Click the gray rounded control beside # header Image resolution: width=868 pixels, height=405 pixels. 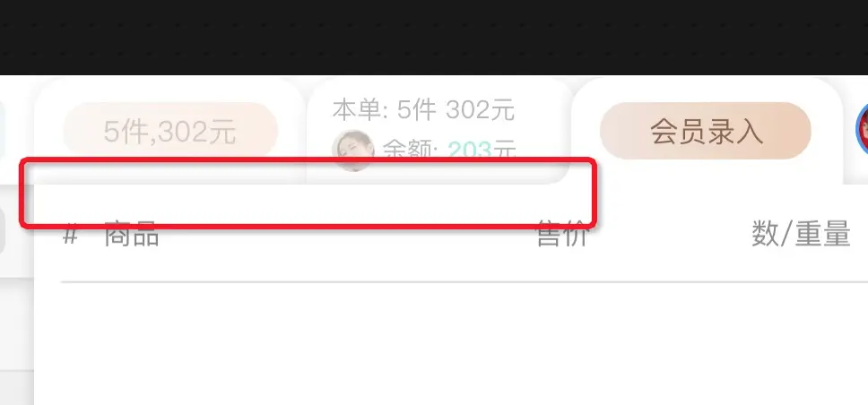[x=2, y=232]
